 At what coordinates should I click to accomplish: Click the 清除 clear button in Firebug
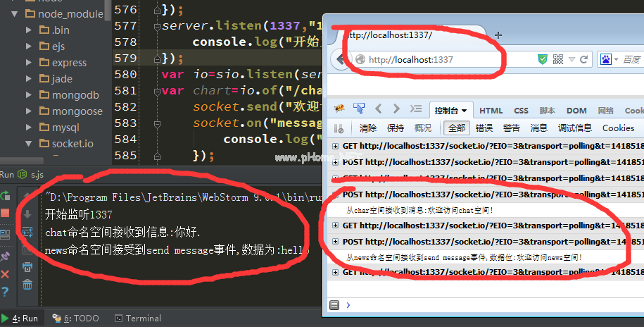click(x=368, y=128)
